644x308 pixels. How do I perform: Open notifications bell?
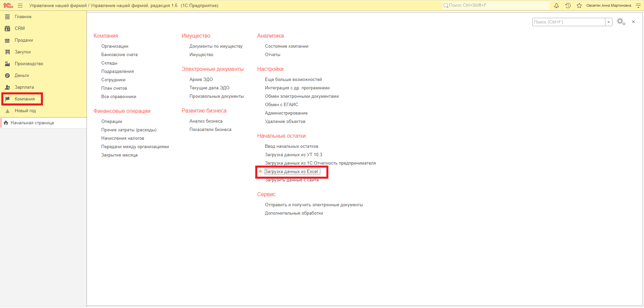pos(556,5)
